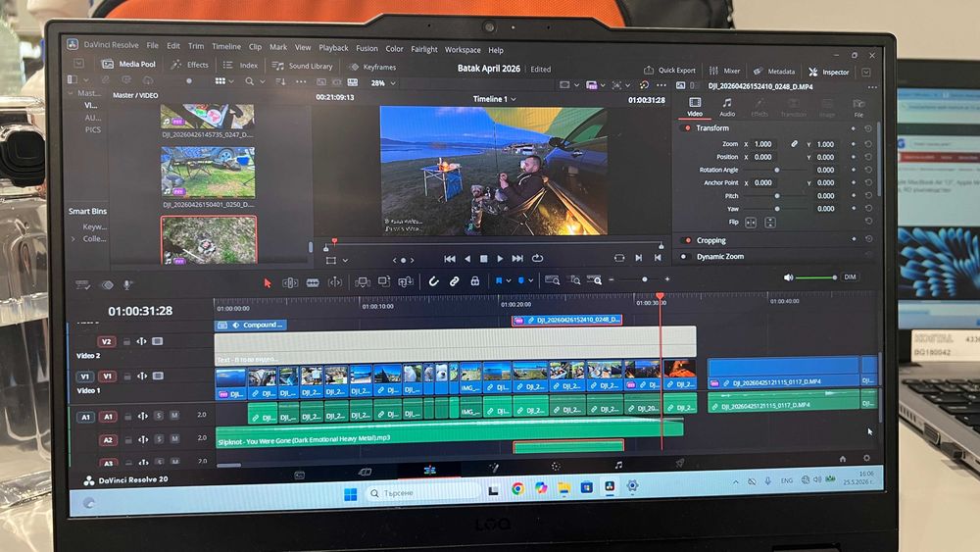The height and width of the screenshot is (552, 980).
Task: Click the Quick Export button
Action: pos(669,70)
